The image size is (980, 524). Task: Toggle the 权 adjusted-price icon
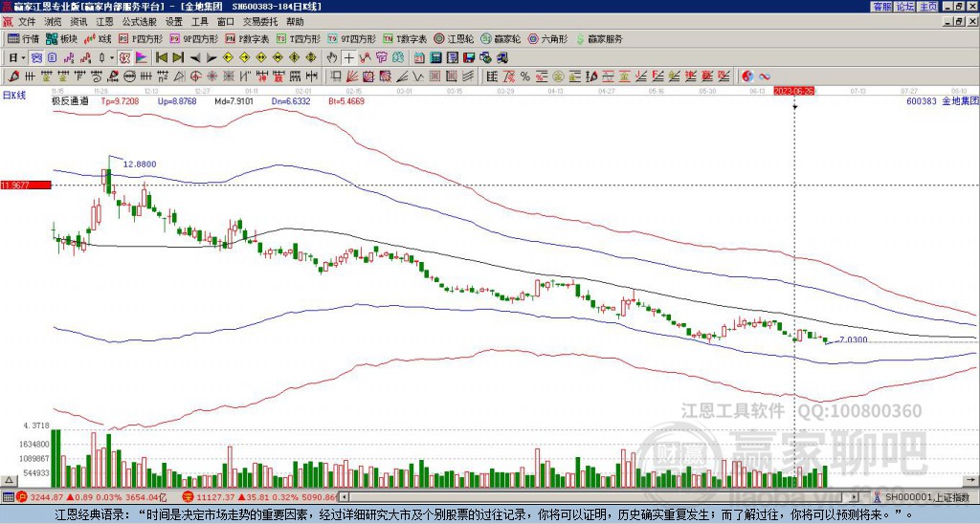124,58
